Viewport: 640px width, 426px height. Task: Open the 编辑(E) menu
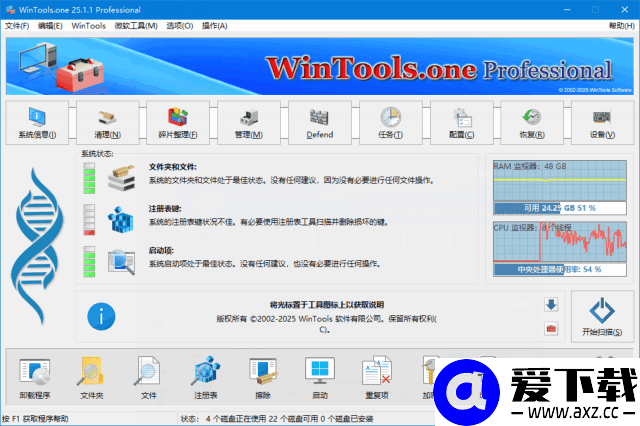point(50,26)
